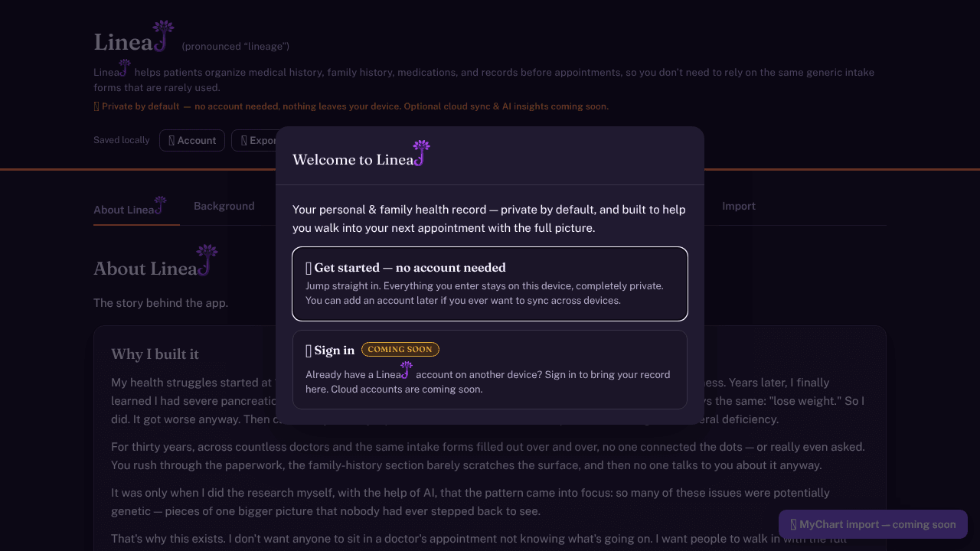
Task: Open the Import tab
Action: point(739,206)
